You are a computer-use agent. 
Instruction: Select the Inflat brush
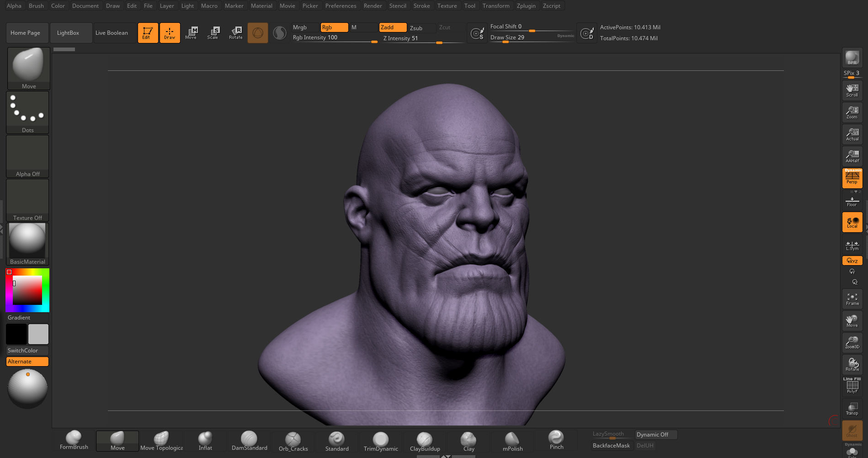coord(205,441)
